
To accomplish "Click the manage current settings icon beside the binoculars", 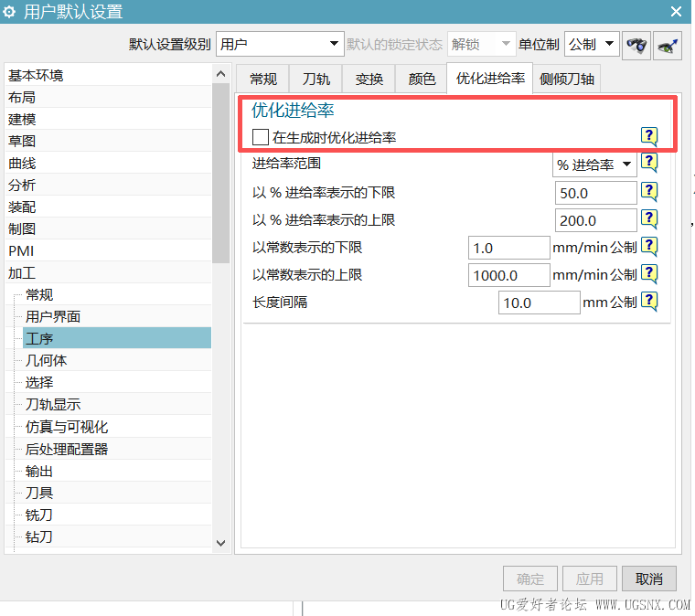I will [x=667, y=45].
